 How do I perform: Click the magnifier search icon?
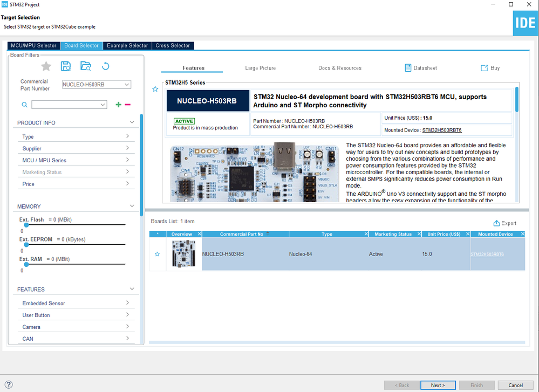pyautogui.click(x=24, y=105)
